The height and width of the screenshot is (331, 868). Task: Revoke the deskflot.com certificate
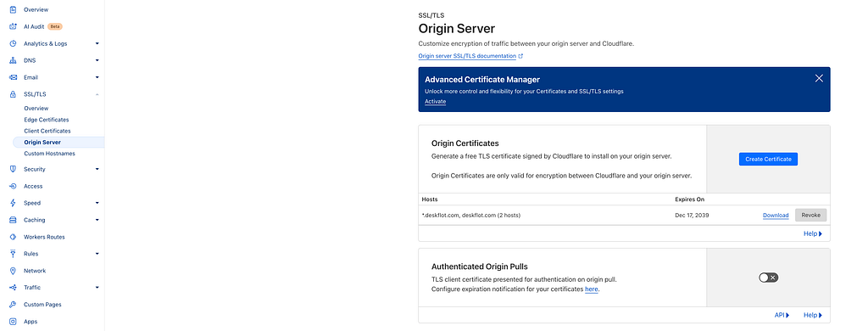point(811,215)
